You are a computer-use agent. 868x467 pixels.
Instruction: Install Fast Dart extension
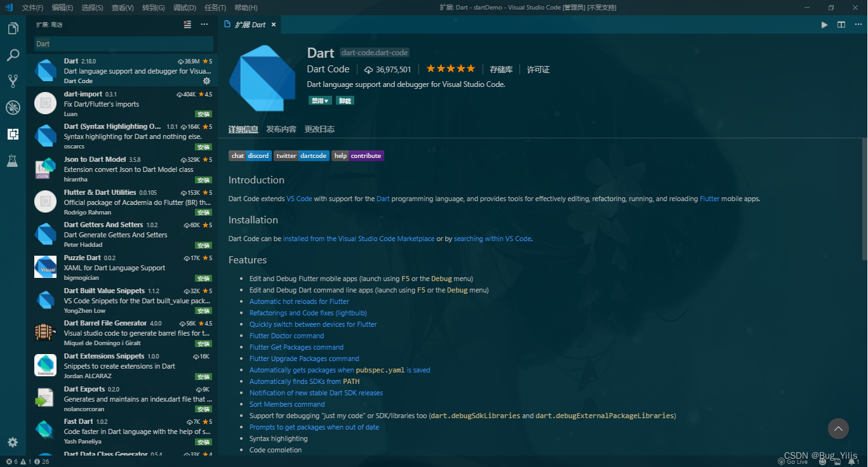(x=203, y=442)
